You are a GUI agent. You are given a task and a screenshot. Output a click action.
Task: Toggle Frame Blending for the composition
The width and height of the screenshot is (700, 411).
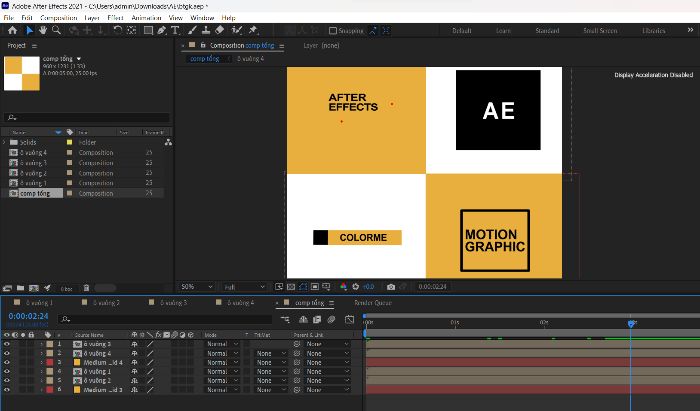click(317, 319)
